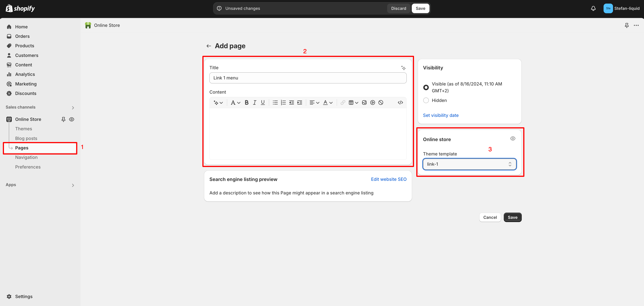Open the notifications bell
The width and height of the screenshot is (644, 306).
593,9
